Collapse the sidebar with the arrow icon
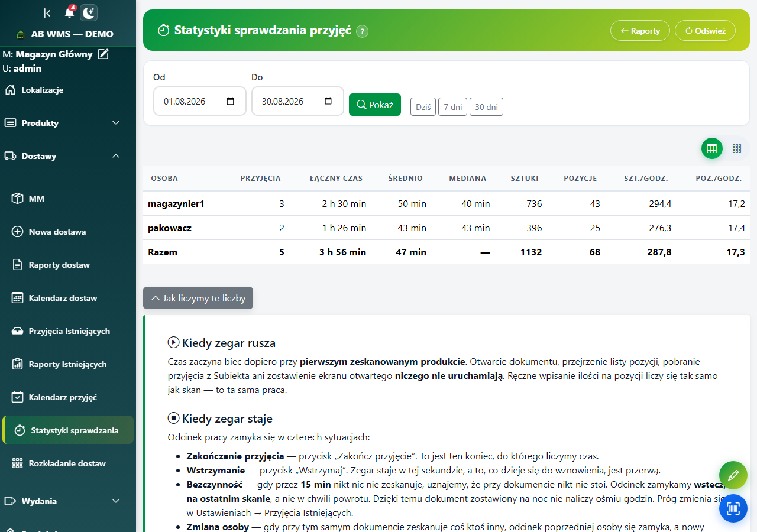This screenshot has height=532, width=757. pos(47,13)
